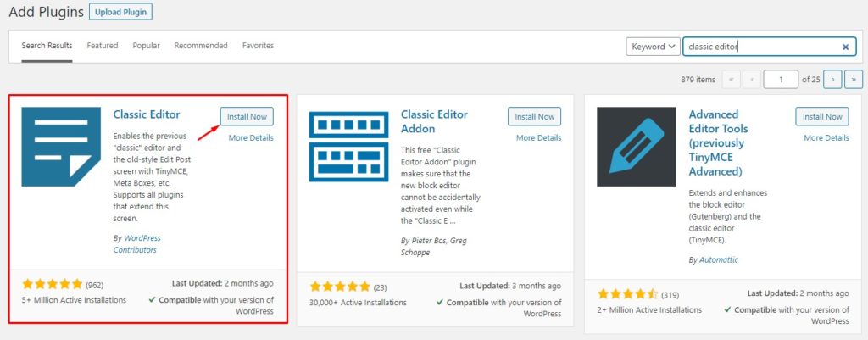Click the '879 items' count text
This screenshot has height=340, width=868.
point(698,80)
